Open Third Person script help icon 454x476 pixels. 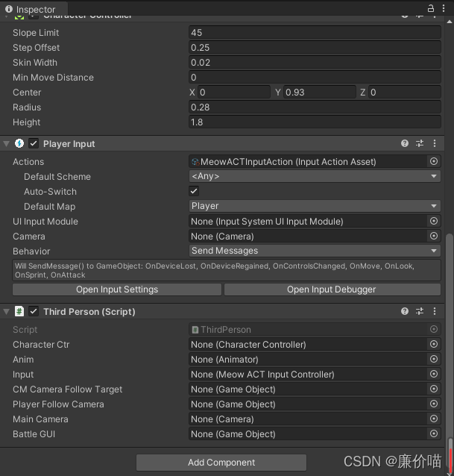(405, 311)
